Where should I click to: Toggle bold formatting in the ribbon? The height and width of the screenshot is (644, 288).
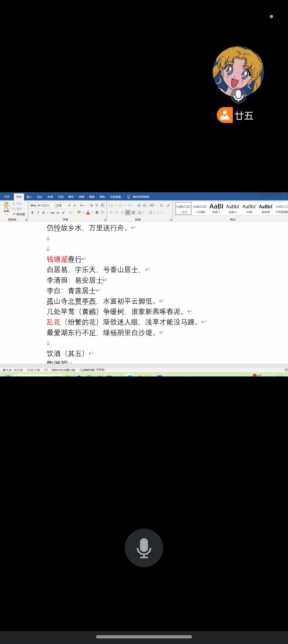[33, 213]
